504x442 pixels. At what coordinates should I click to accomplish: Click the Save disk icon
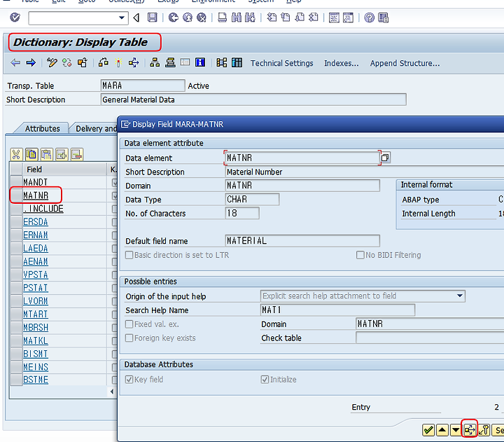click(x=153, y=18)
